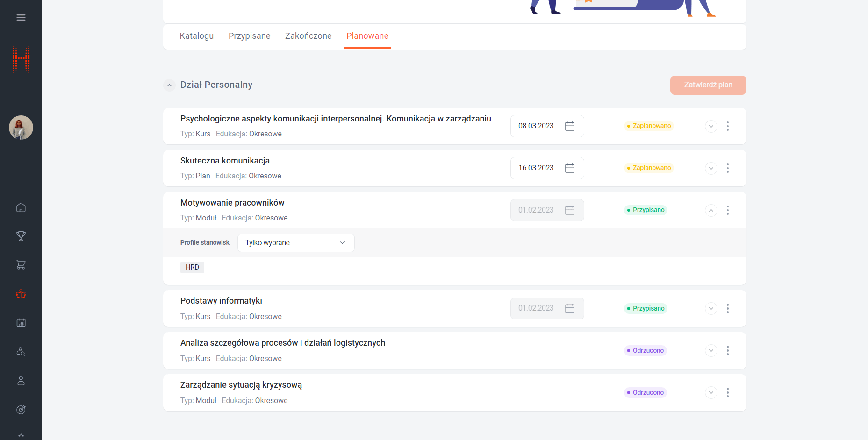
Task: Open the target goals icon
Action: [x=21, y=410]
